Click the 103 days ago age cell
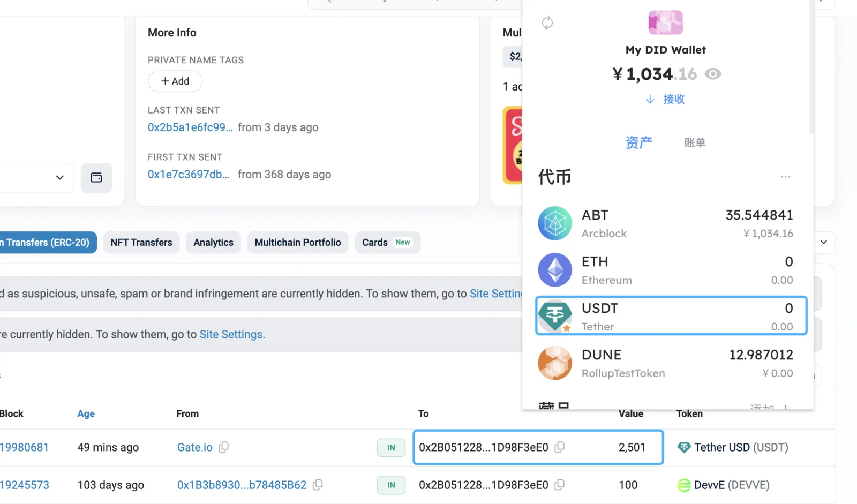The height and width of the screenshot is (504, 857). [x=111, y=485]
